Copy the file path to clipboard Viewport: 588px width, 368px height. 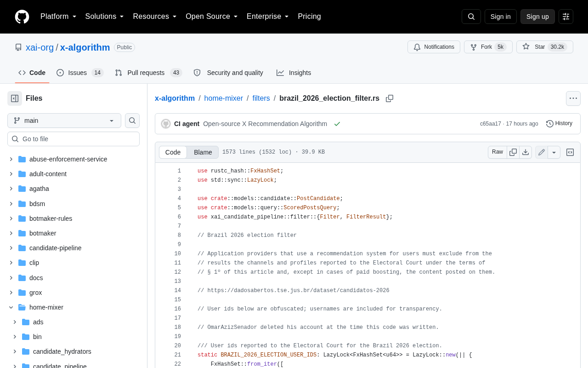click(x=390, y=98)
